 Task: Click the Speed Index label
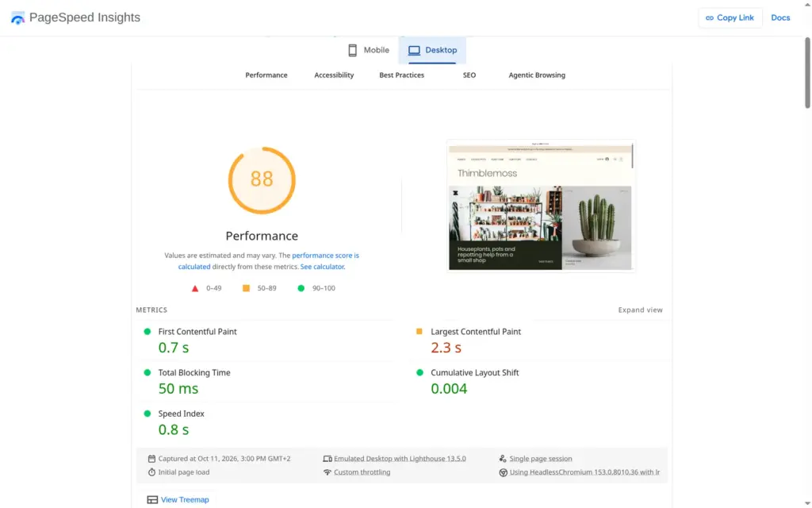tap(181, 414)
